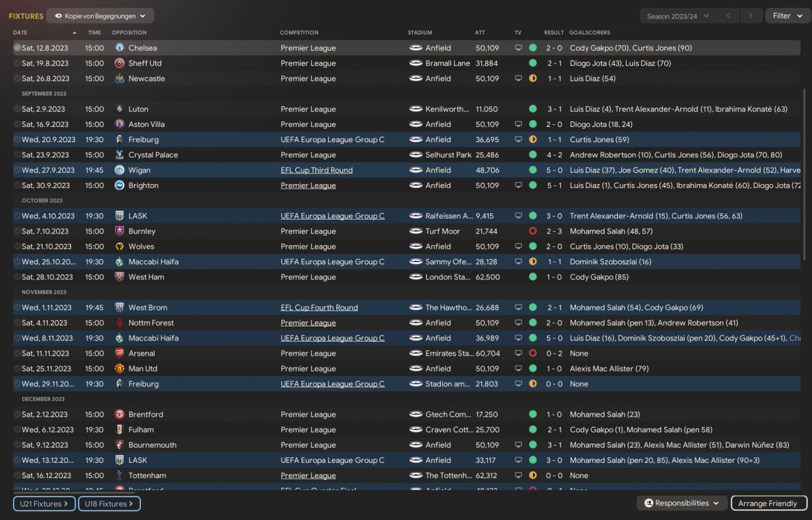This screenshot has height=520, width=812.
Task: Click the stadium icon beside Selhurst Park
Action: pos(416,154)
